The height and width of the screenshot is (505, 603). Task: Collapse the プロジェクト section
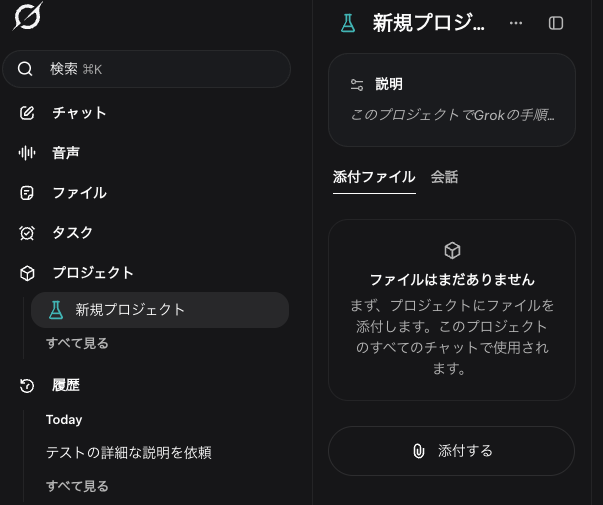[x=93, y=273]
